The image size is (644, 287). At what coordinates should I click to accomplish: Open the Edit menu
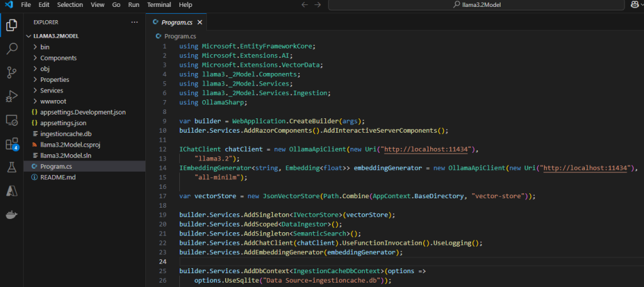click(43, 5)
